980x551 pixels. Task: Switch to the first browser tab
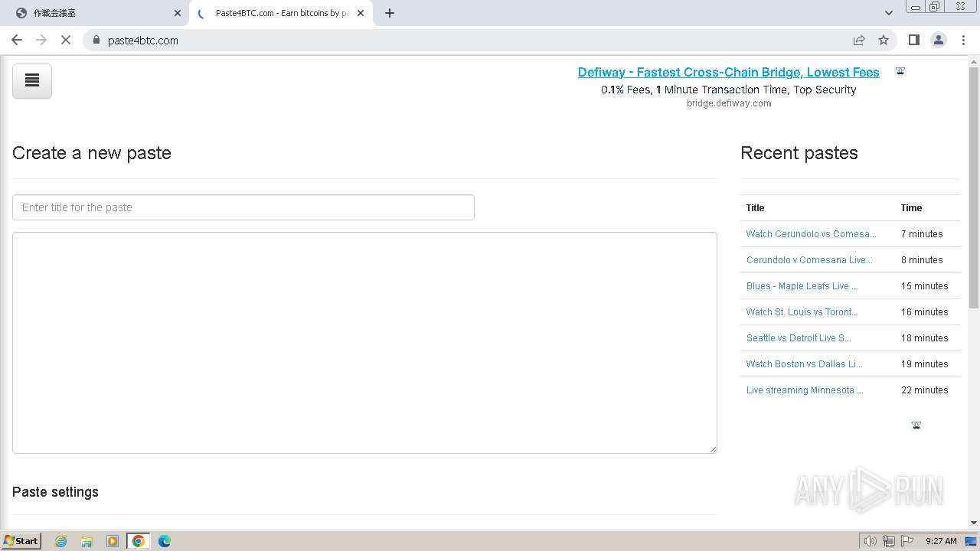click(96, 13)
